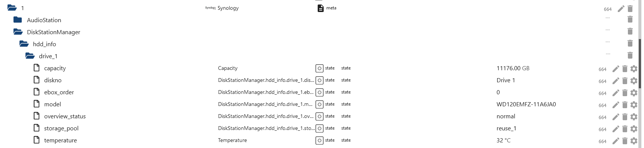Open settings gear for storage_pool
This screenshot has height=148, width=644.
click(634, 129)
